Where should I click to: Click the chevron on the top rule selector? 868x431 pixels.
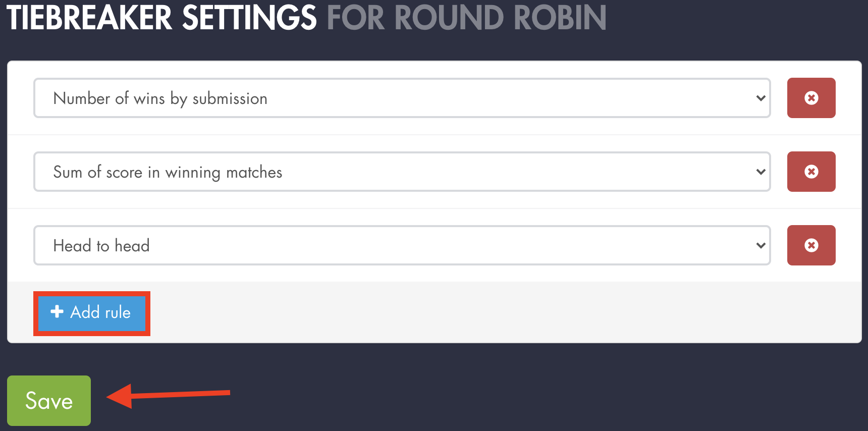coord(760,98)
